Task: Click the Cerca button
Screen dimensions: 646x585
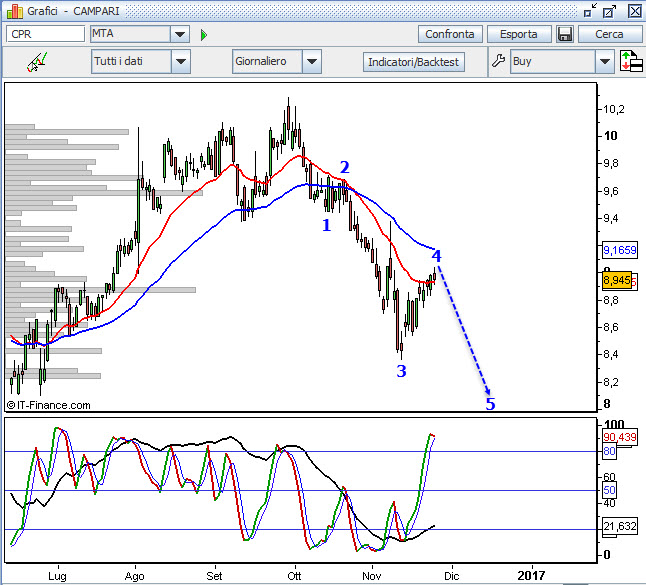Action: [609, 34]
